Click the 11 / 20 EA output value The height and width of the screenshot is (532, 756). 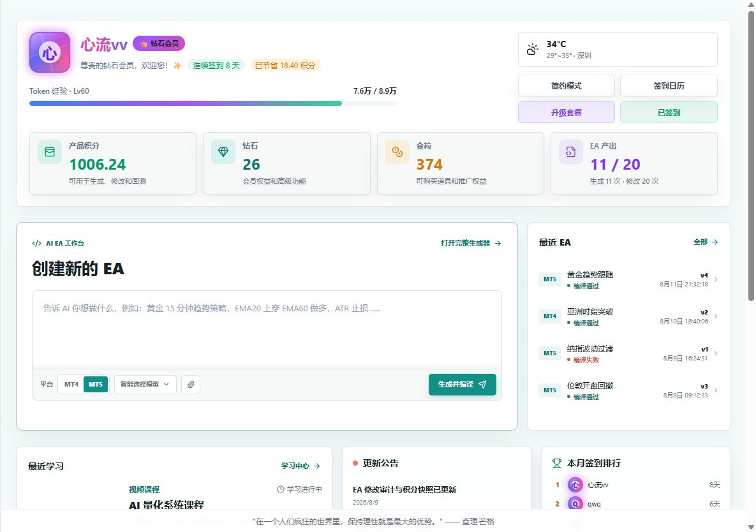pos(615,165)
